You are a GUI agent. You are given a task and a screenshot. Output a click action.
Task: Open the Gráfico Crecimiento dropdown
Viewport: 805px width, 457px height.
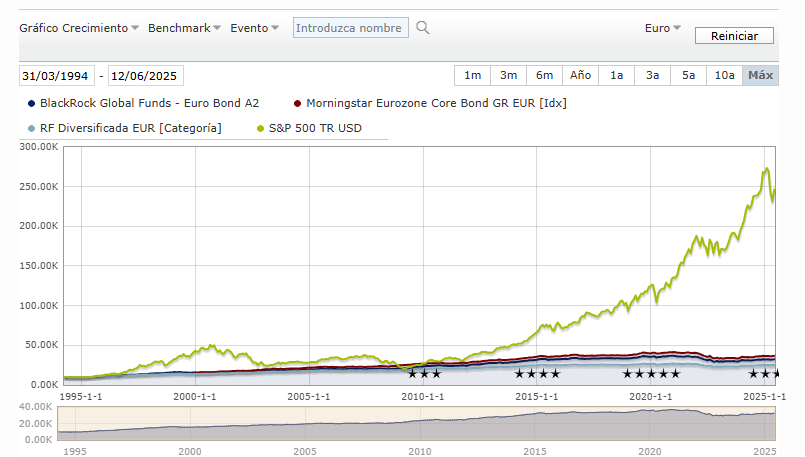pos(79,28)
